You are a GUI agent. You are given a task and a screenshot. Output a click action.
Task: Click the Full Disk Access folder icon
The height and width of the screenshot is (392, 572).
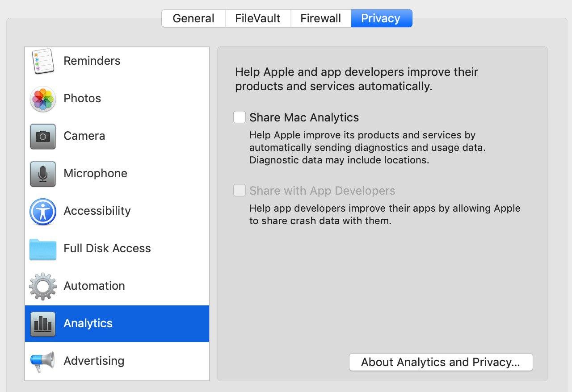point(43,249)
